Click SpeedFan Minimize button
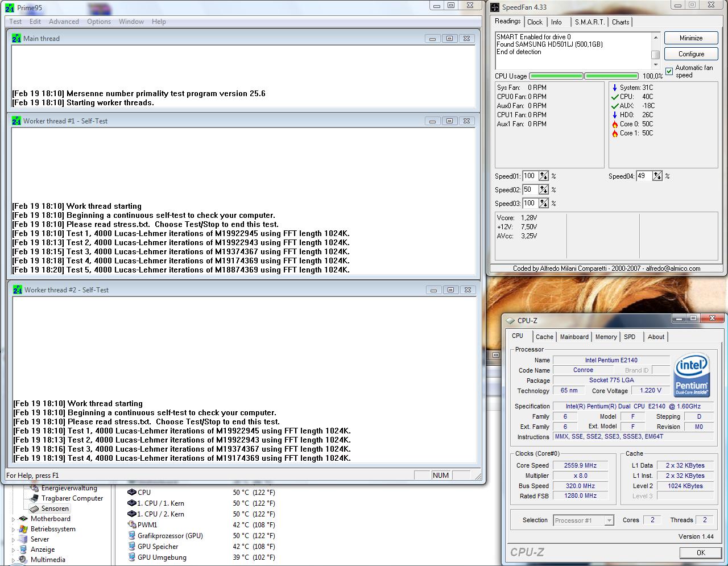728x566 pixels. tap(691, 38)
